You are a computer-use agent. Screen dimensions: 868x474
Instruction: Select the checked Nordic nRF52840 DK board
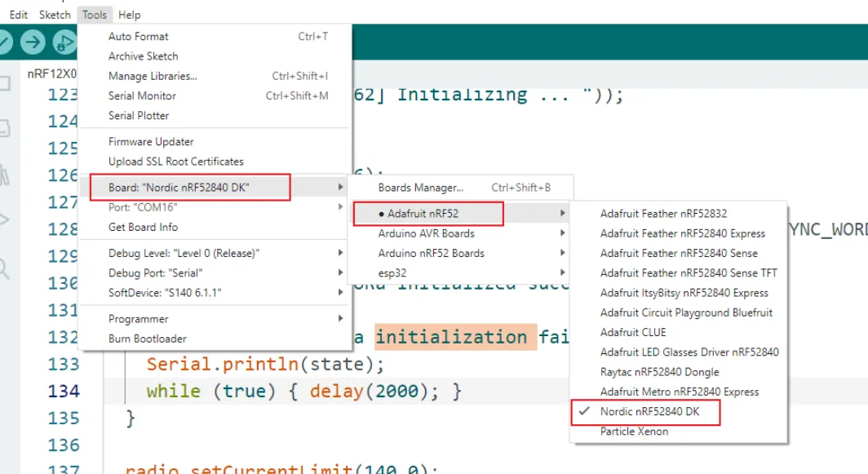pyautogui.click(x=649, y=412)
